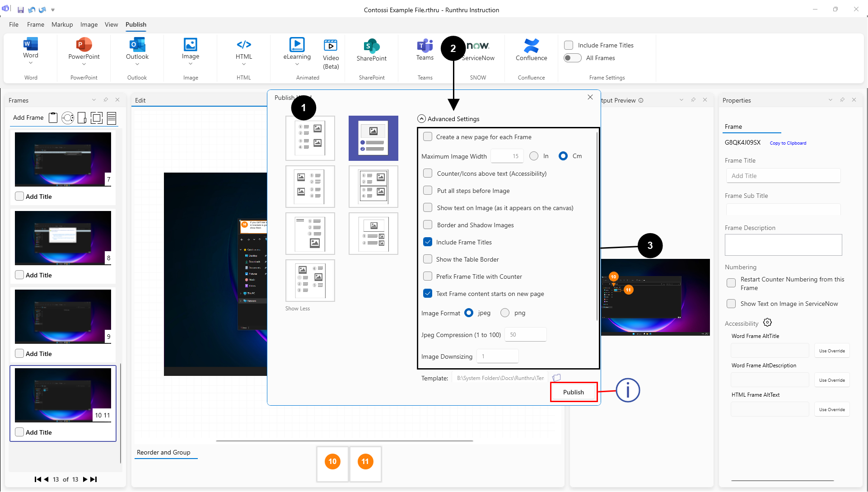Viewport: 868px width, 492px height.
Task: Click paste frame clipboard icon
Action: [x=53, y=118]
